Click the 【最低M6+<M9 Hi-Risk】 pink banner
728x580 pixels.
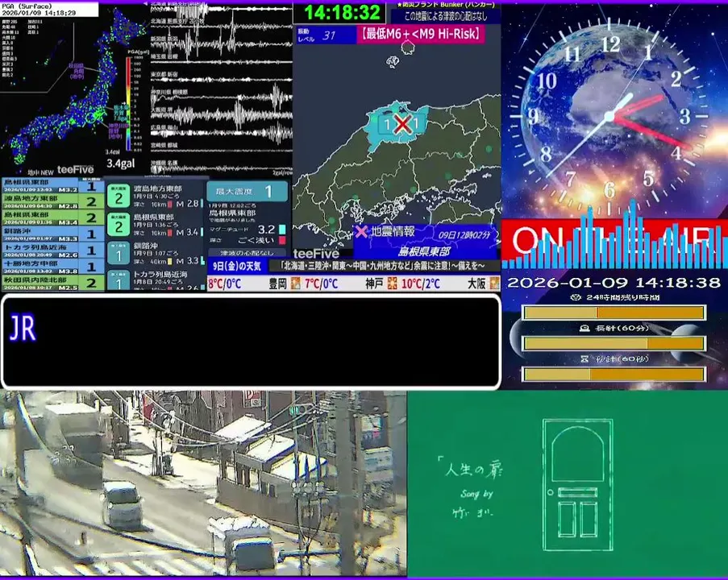[421, 34]
